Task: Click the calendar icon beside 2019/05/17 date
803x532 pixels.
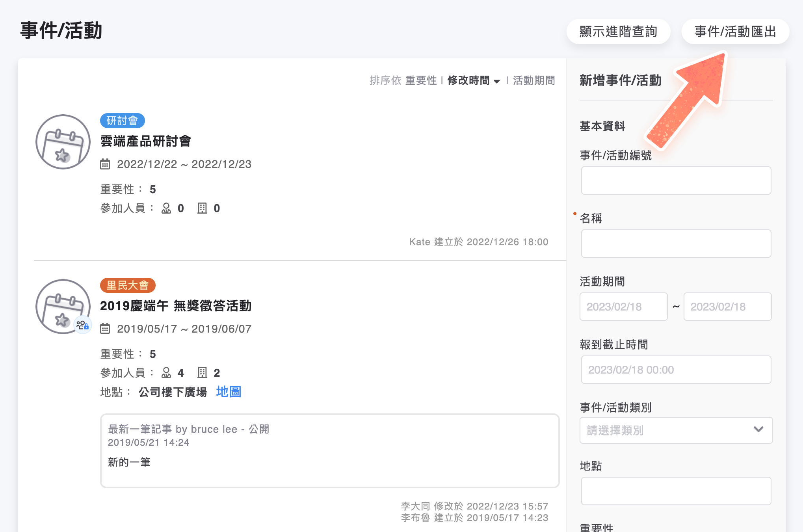Action: click(105, 328)
